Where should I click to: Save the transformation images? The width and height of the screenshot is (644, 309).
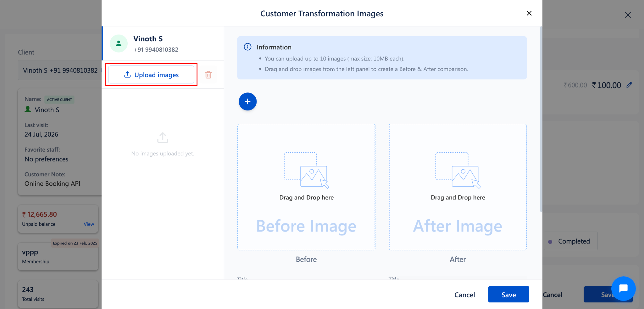click(508, 295)
